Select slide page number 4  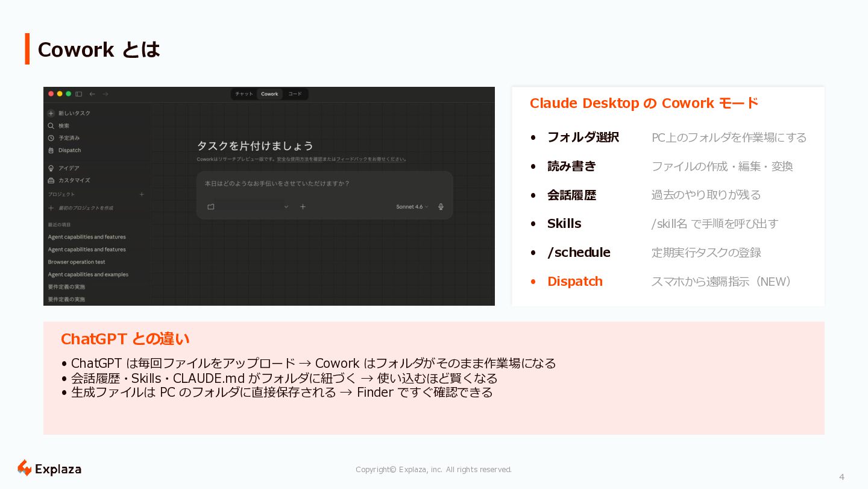pyautogui.click(x=841, y=477)
